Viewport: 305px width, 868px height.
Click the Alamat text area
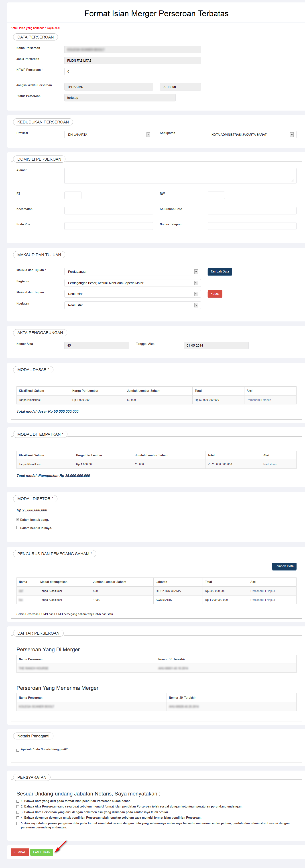[x=180, y=176]
